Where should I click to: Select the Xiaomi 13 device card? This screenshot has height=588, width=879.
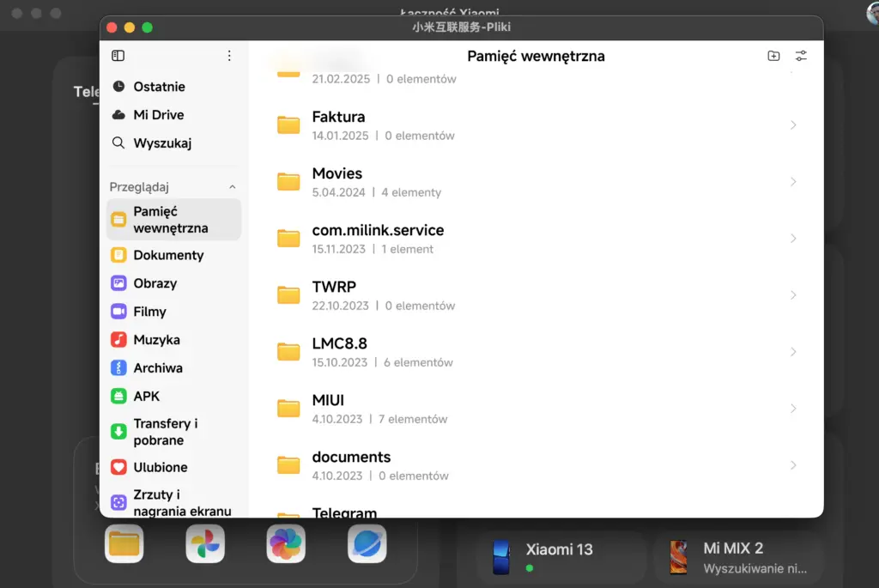coord(560,556)
